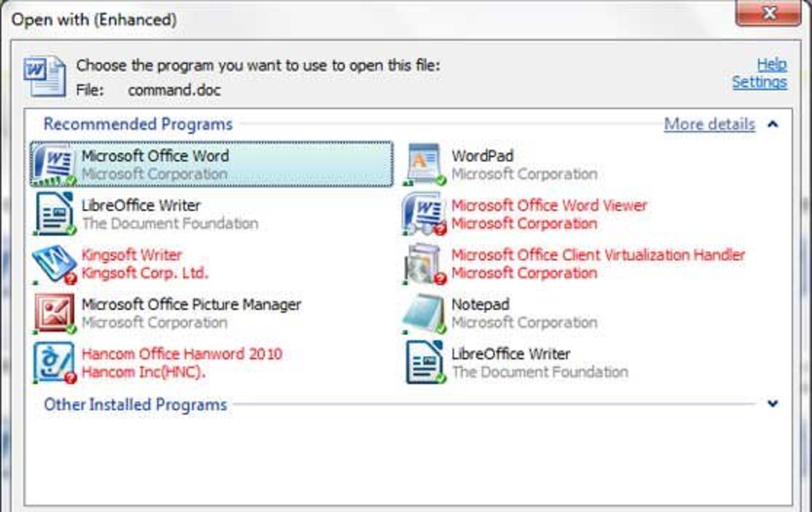Viewport: 812px width, 512px height.
Task: Expand the Other Installed Programs chevron
Action: (x=773, y=404)
